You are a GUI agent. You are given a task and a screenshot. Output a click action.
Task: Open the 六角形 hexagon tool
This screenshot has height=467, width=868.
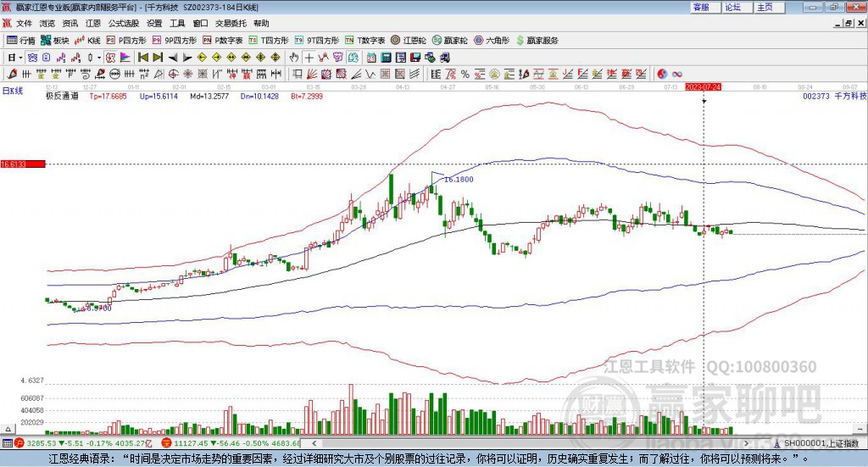(x=492, y=41)
